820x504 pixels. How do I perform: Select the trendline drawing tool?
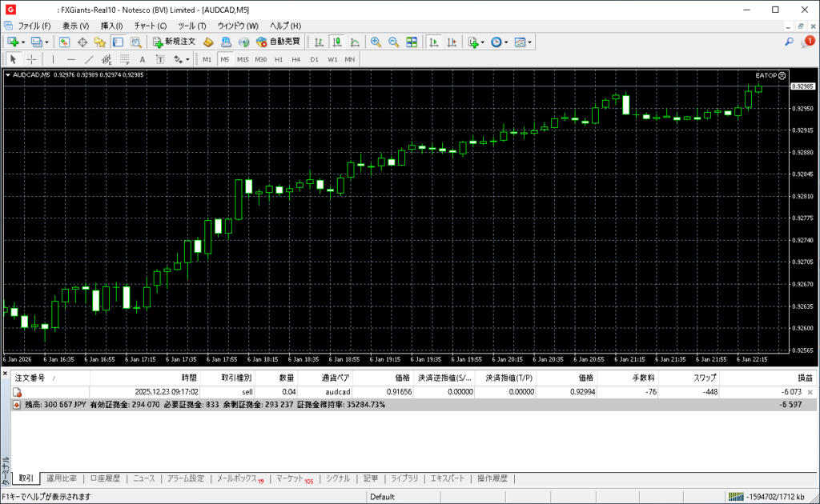coord(89,59)
